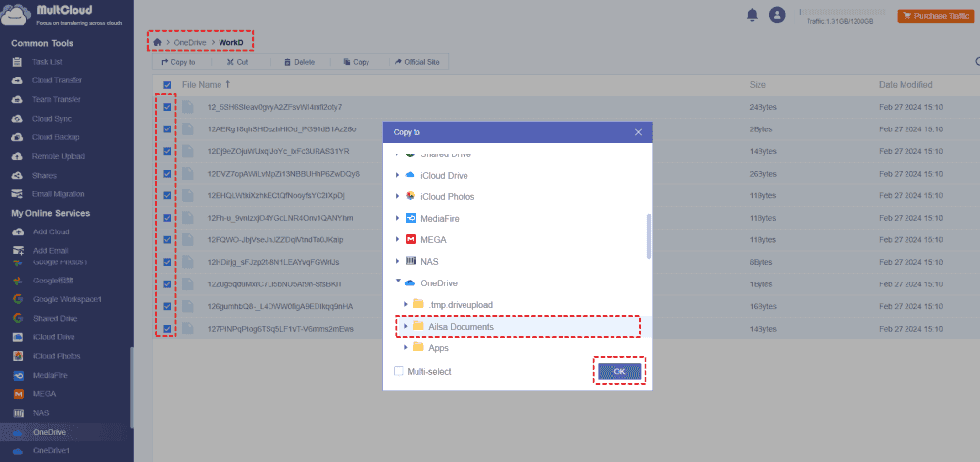Image resolution: width=980 pixels, height=462 pixels.
Task: Expand MEGA tree node arrow
Action: click(x=398, y=239)
